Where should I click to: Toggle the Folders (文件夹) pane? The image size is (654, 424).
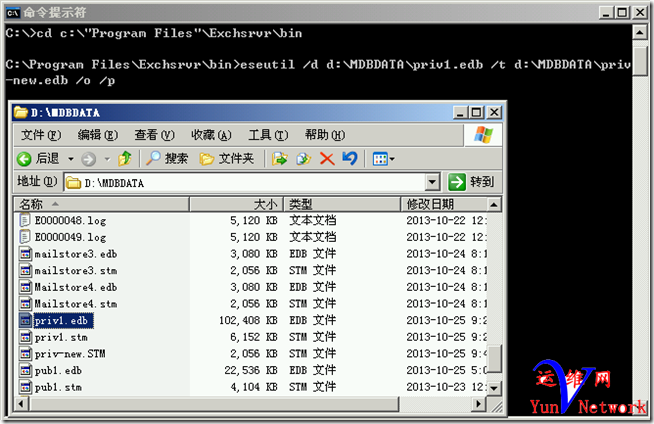tap(226, 158)
